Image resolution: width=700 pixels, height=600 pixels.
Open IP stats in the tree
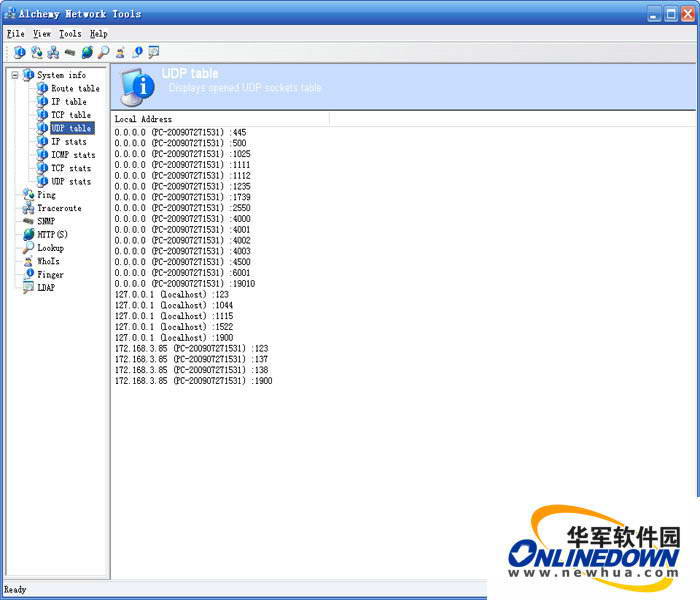(69, 142)
